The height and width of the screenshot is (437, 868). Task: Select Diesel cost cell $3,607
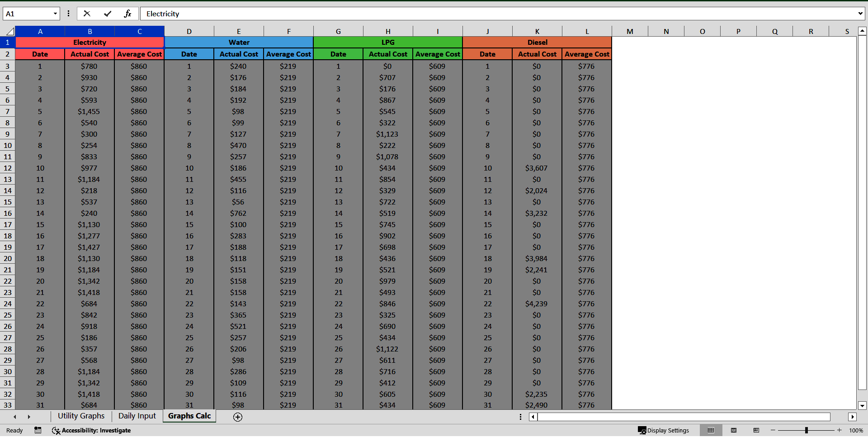click(537, 168)
